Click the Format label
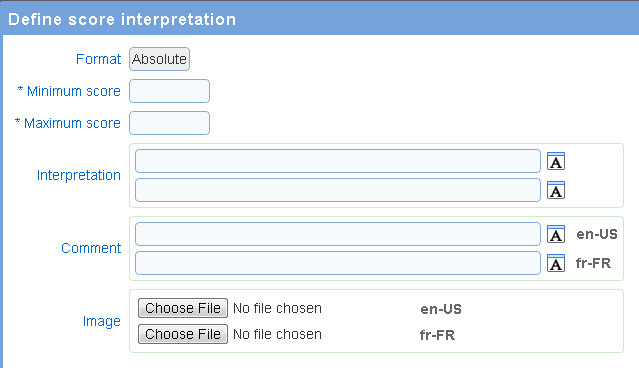 click(99, 59)
